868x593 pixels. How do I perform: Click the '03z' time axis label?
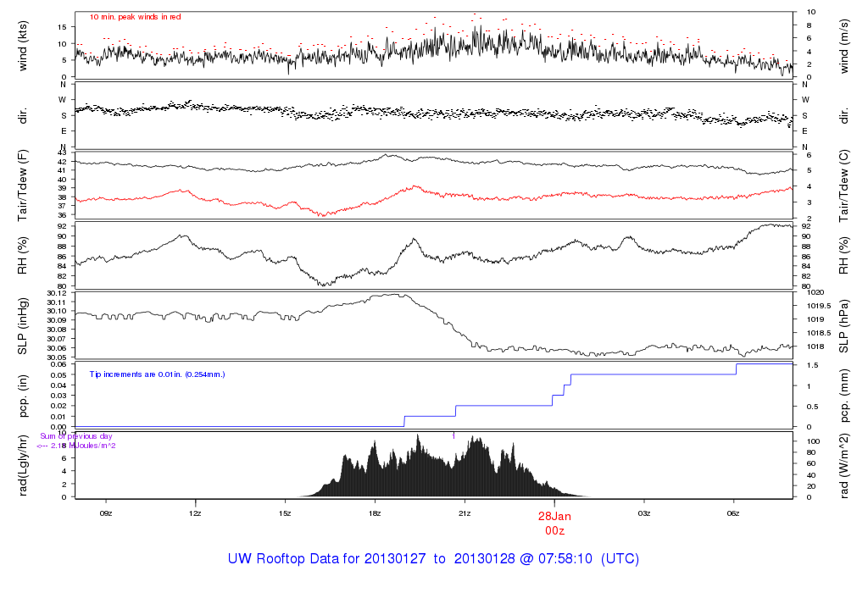click(x=644, y=513)
